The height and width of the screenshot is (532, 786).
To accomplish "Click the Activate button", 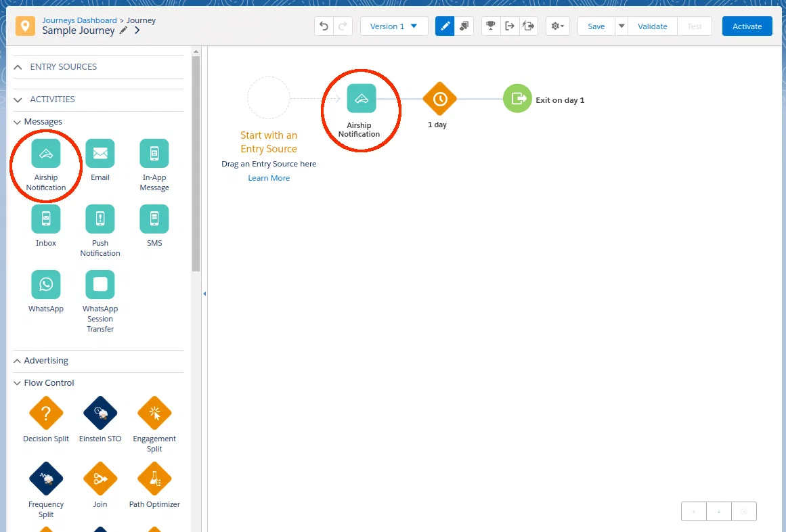I will coord(747,26).
